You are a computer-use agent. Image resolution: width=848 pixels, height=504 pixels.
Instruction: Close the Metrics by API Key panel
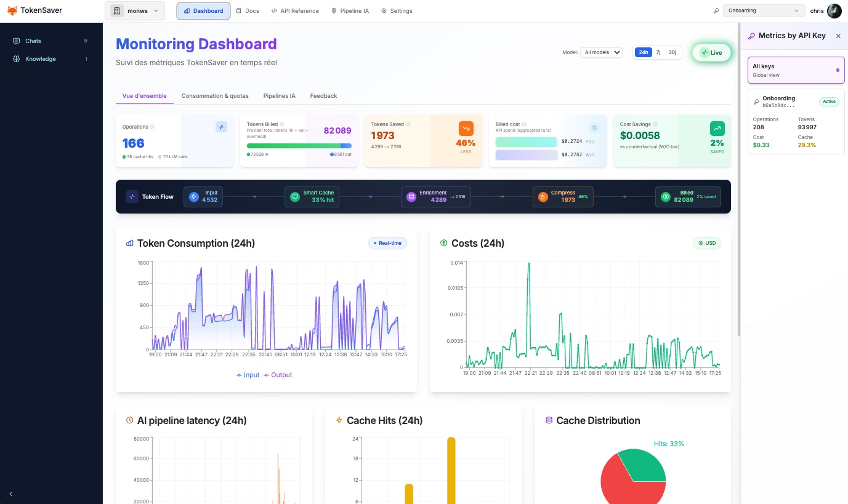(838, 36)
